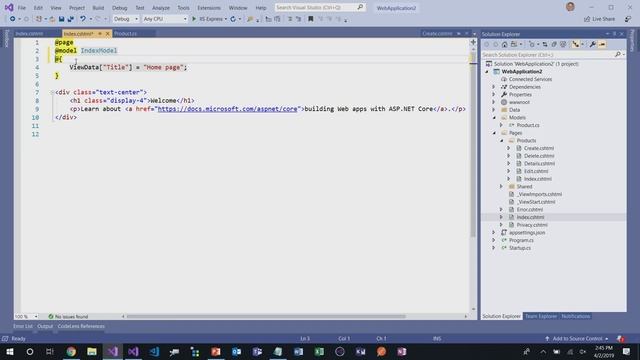Open the Error List tab
640x360 pixels.
tap(22, 326)
